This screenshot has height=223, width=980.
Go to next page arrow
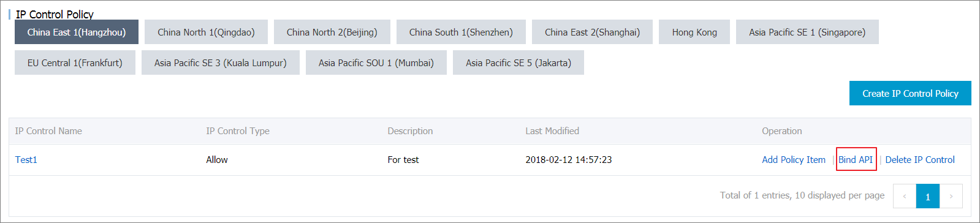(951, 196)
